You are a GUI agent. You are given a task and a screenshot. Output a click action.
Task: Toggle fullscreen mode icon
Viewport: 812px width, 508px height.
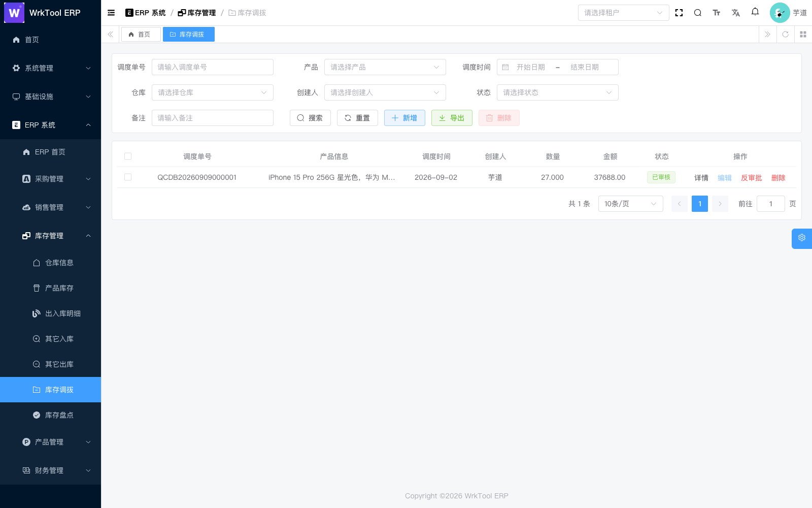click(x=679, y=13)
